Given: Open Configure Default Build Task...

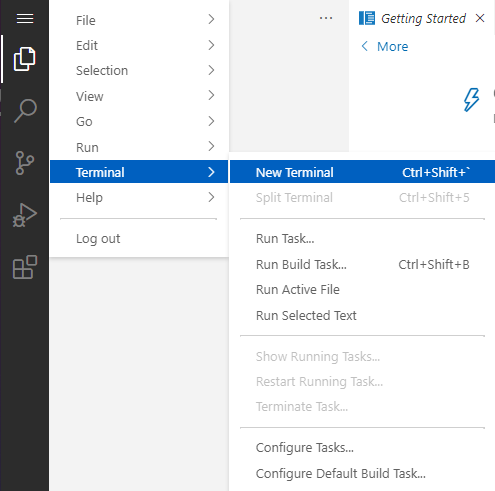Looking at the screenshot, I should 362,474.
